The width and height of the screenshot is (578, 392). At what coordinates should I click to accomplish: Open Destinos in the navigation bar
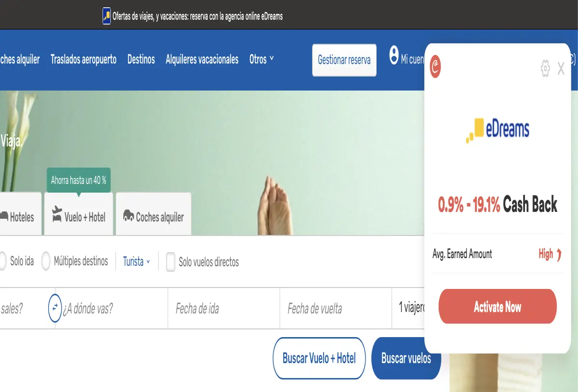click(x=141, y=60)
